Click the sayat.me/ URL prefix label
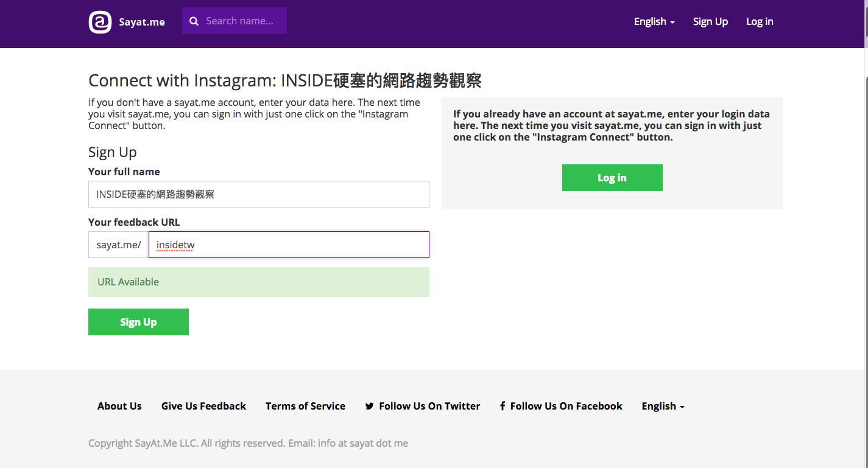Screen dimensions: 868x468 (x=119, y=245)
